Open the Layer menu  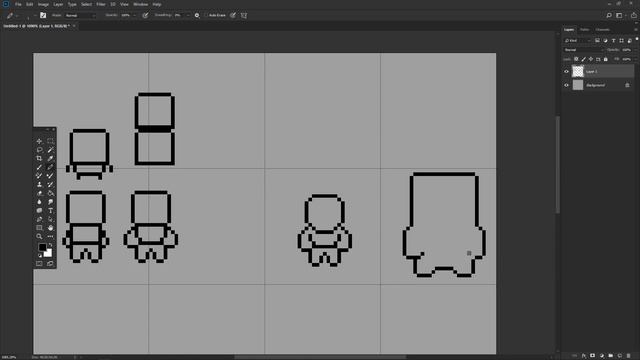(58, 4)
